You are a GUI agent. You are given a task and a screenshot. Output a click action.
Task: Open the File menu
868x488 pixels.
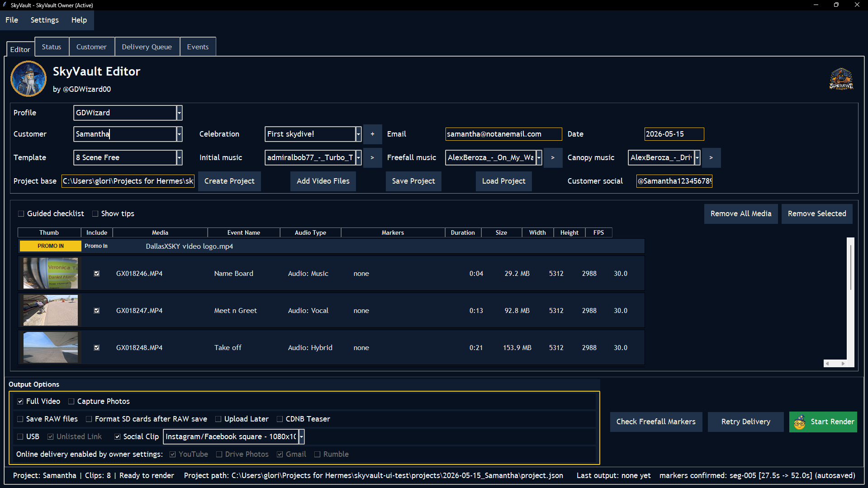click(12, 20)
